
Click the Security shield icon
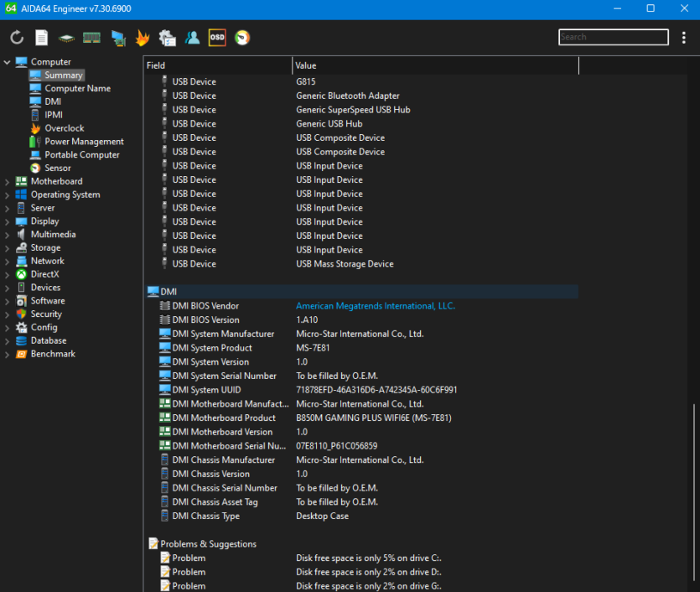coord(21,314)
